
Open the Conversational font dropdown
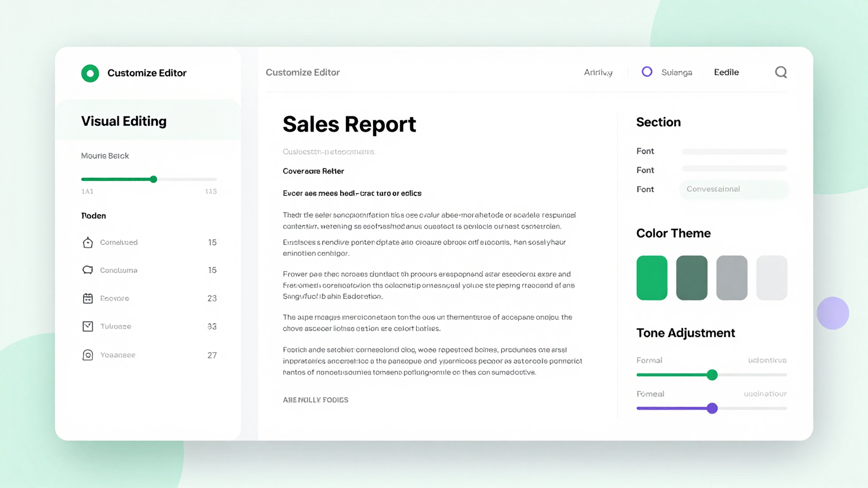pyautogui.click(x=734, y=189)
